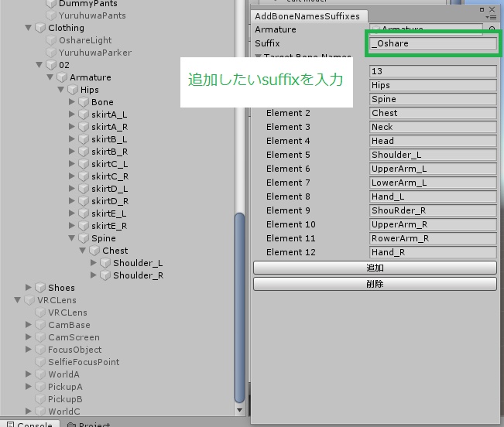Click the Element 7 label
Viewport: 504px width, 427px height.
[288, 183]
